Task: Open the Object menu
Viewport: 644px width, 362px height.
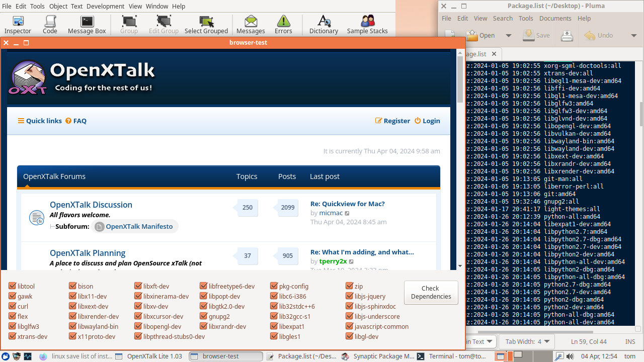Action: tap(58, 6)
